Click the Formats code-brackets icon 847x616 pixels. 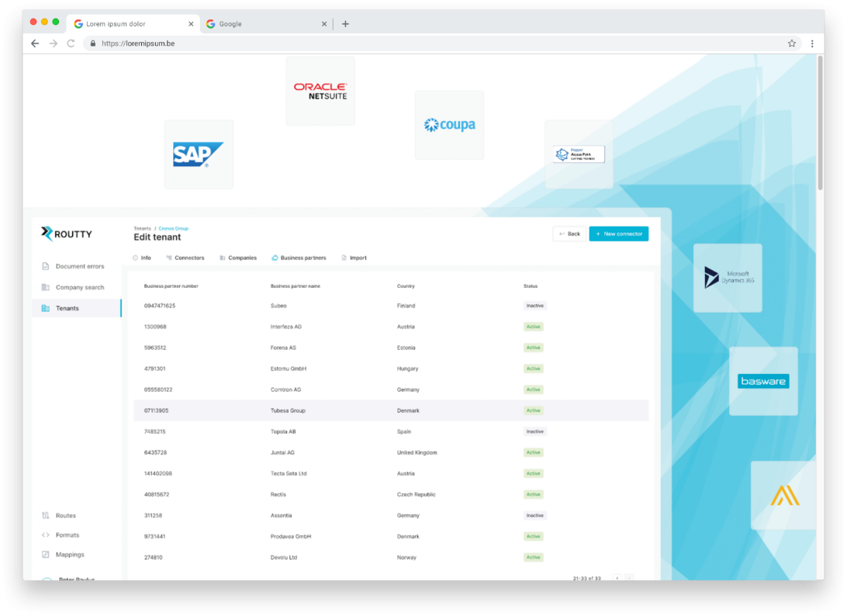45,535
